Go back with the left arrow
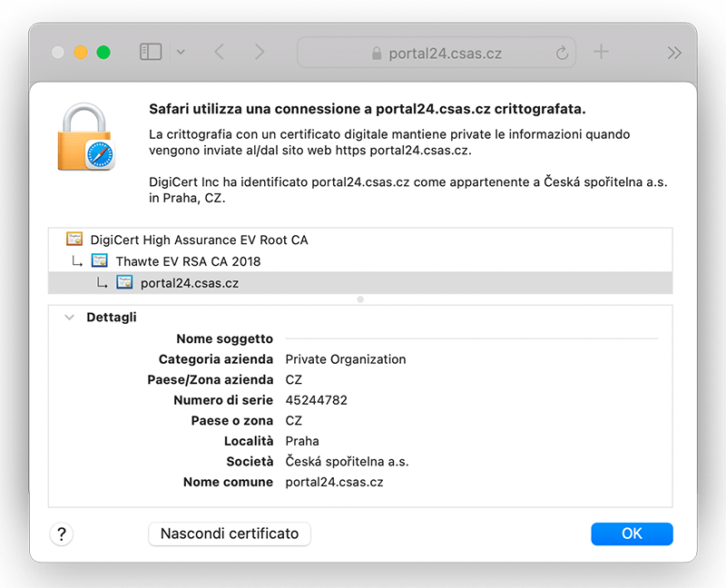Image resolution: width=726 pixels, height=588 pixels. [x=220, y=52]
